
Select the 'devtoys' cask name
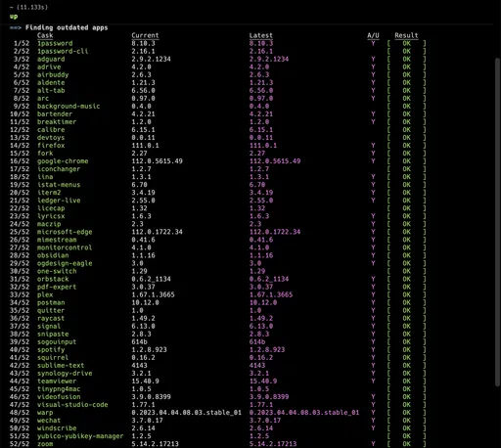51,138
